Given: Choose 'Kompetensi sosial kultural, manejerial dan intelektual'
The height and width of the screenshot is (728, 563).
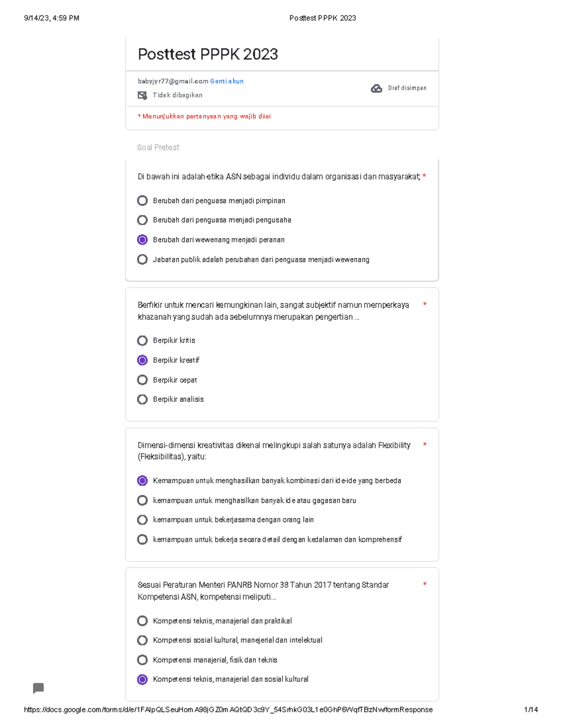Looking at the screenshot, I should coord(143,640).
